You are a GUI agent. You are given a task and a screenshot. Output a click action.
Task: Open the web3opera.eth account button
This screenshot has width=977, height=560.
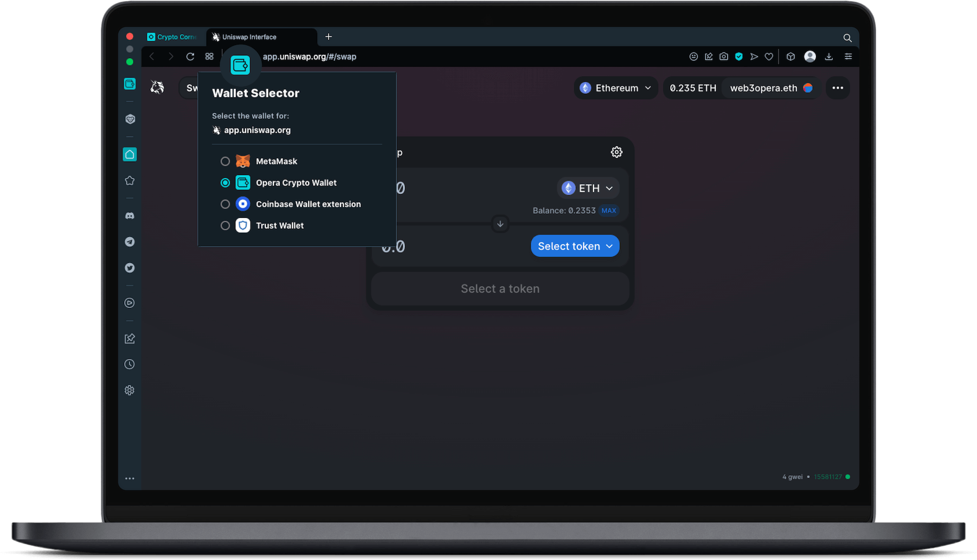tap(770, 88)
